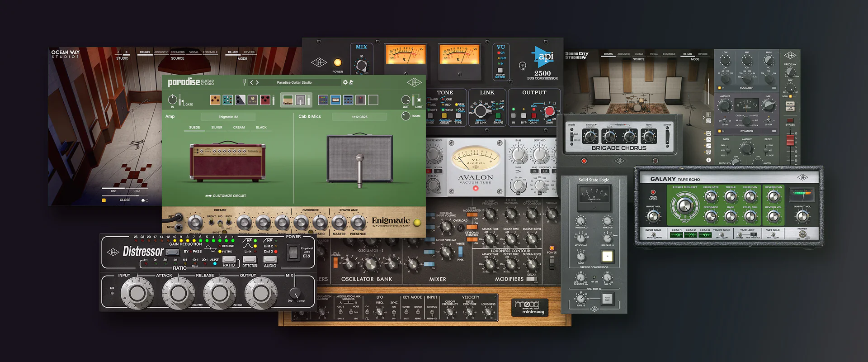Click the Avalon VU meter
This screenshot has height=362, width=868.
point(476,158)
